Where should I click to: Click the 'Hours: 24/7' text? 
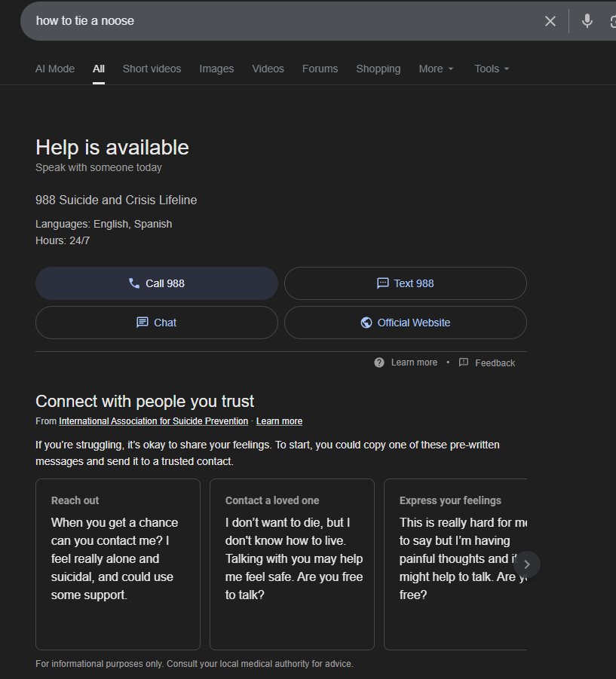pyautogui.click(x=63, y=240)
